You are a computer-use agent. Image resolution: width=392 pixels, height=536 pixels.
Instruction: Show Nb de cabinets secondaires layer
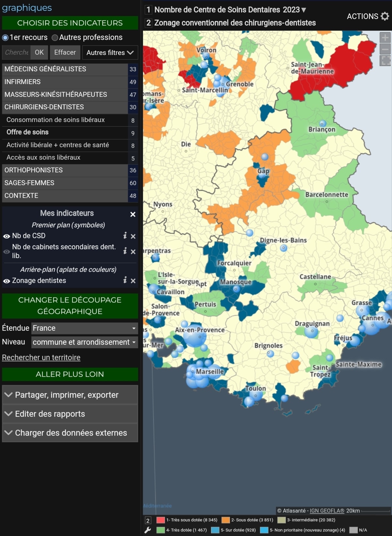[x=7, y=252]
